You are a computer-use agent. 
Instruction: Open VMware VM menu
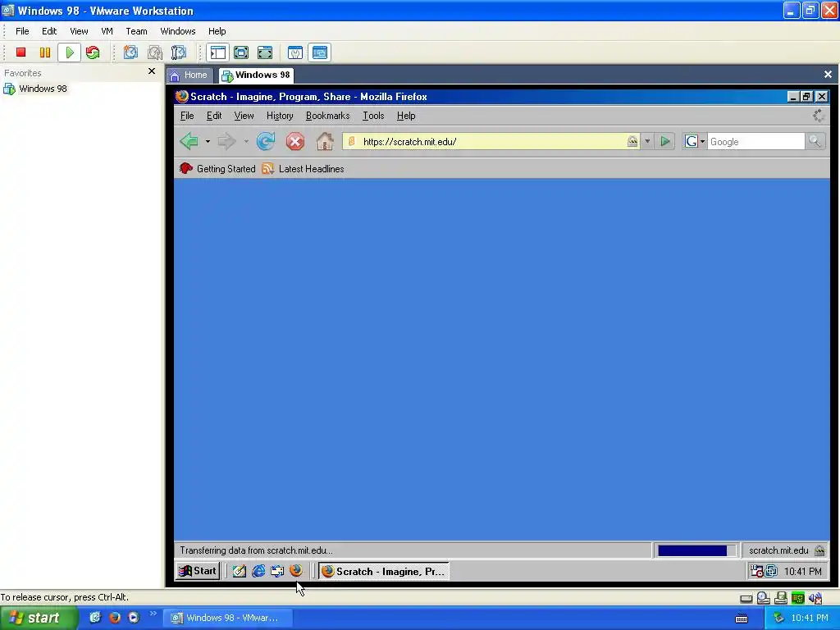[x=107, y=31]
